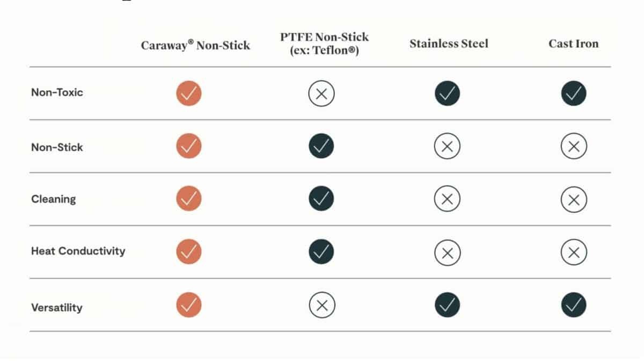
Task: Select the Stainless Steel column header
Action: tap(449, 44)
